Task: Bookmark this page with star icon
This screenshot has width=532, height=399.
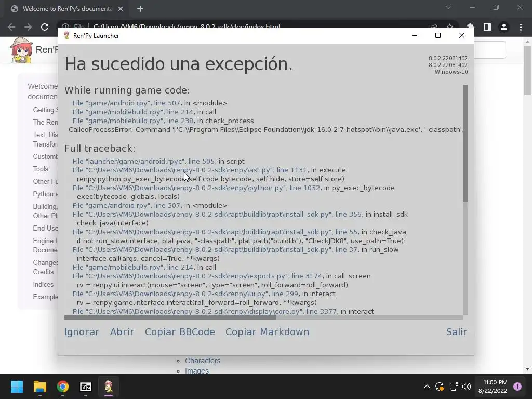Action: tap(450, 26)
